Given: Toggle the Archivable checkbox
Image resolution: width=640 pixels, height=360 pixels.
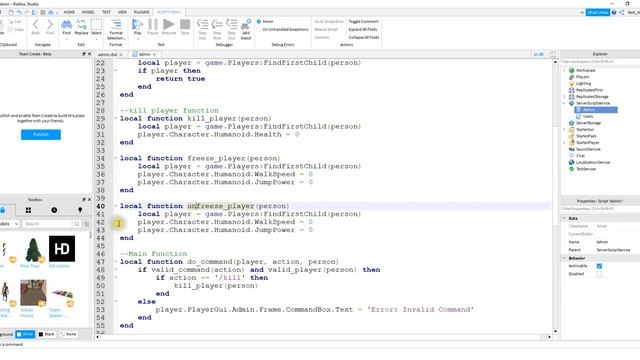Looking at the screenshot, I should [599, 266].
